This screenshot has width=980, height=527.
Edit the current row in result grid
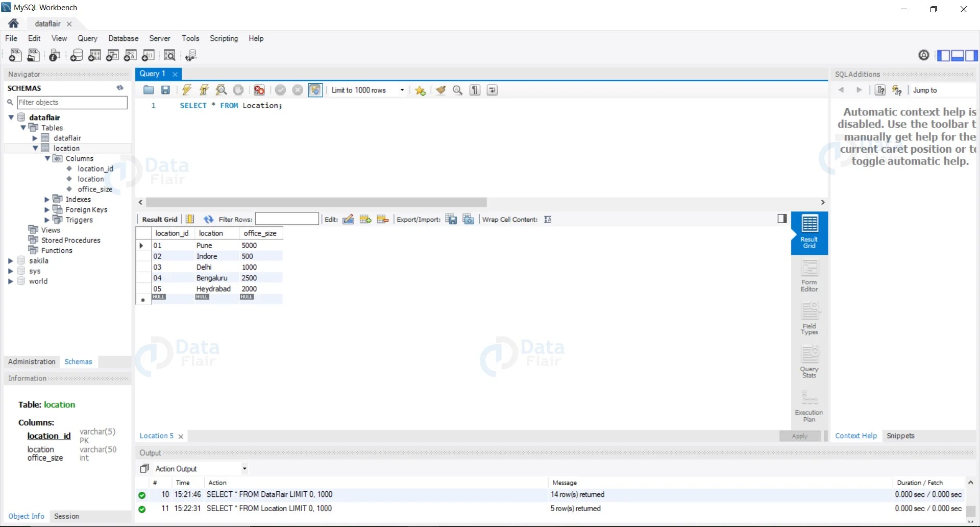pos(348,220)
